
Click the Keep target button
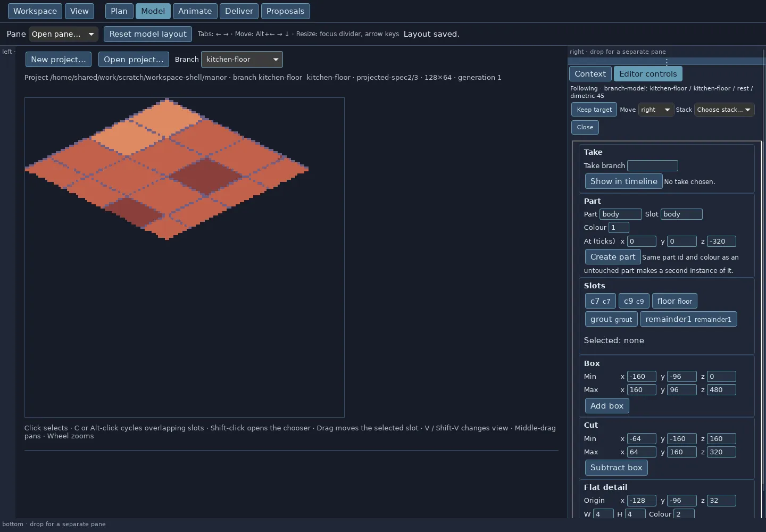[594, 110]
